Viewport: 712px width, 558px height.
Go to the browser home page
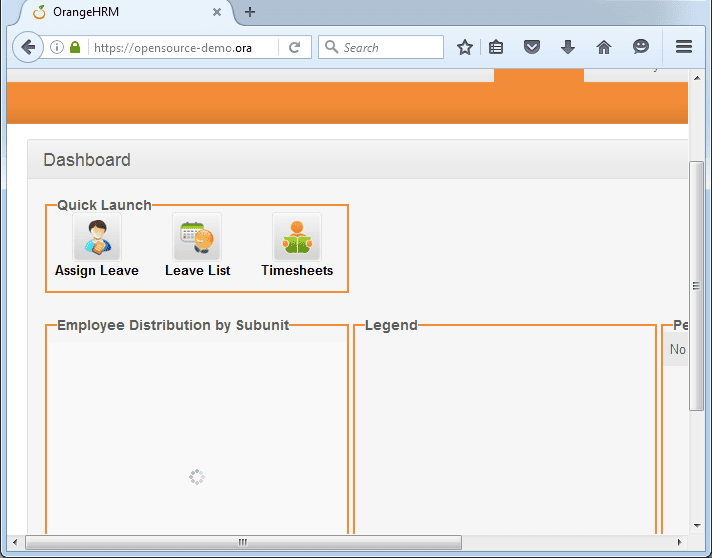(x=603, y=47)
